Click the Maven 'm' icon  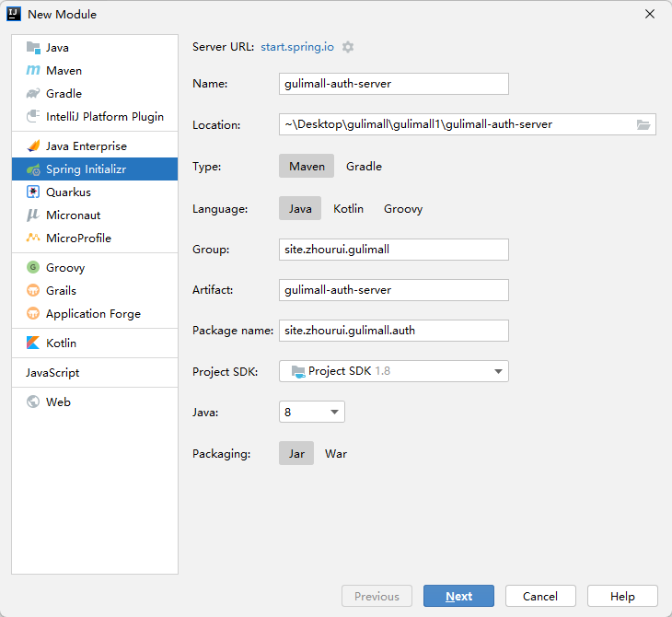(33, 70)
